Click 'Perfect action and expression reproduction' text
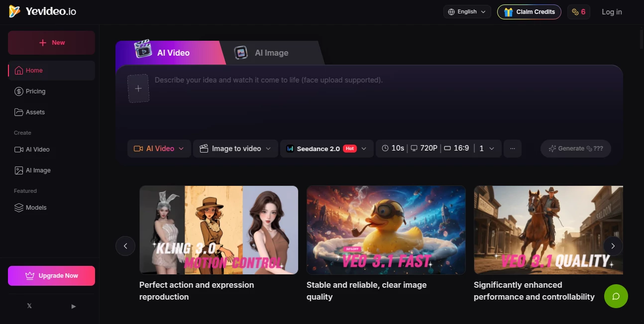 [197, 291]
